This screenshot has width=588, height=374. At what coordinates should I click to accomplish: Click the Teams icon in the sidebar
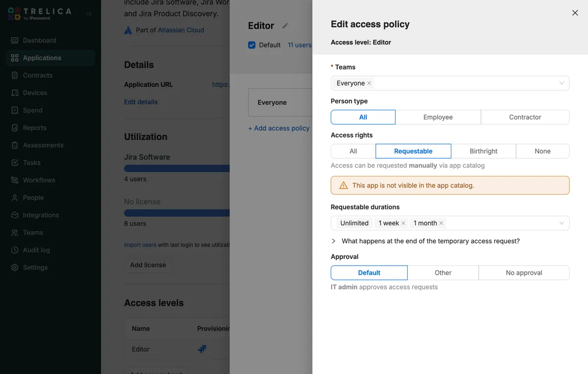pyautogui.click(x=15, y=233)
